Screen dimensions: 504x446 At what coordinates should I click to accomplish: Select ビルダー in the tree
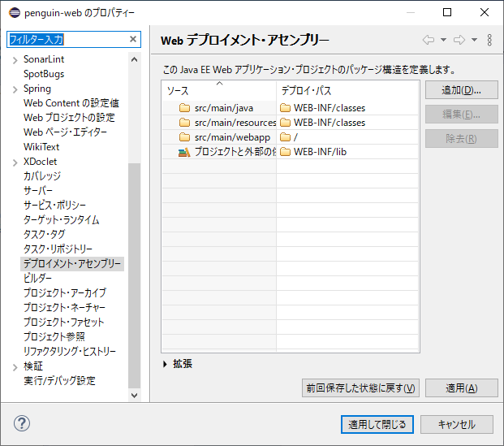(37, 279)
